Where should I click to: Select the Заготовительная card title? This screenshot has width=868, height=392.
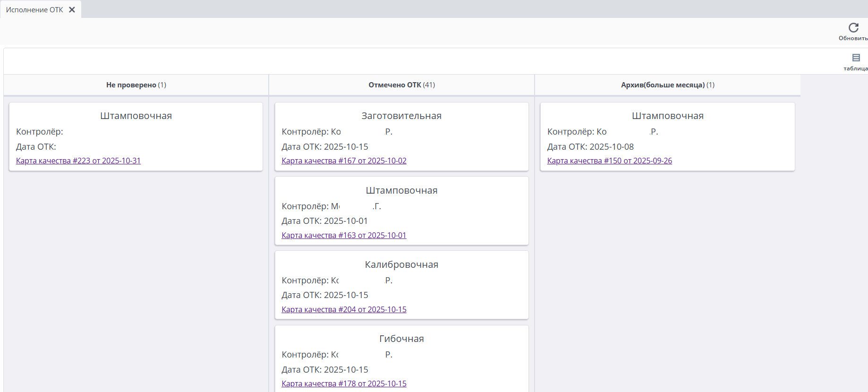pos(401,116)
